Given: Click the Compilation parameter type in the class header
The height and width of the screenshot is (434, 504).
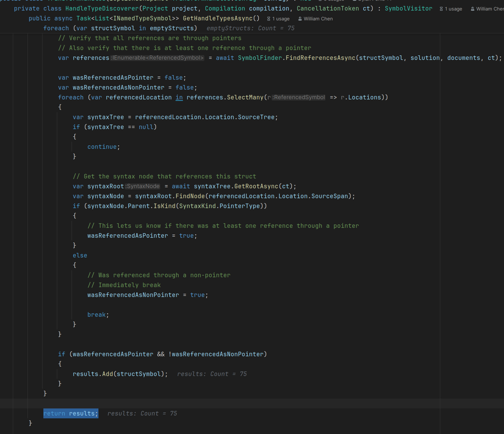Looking at the screenshot, I should click(x=225, y=8).
